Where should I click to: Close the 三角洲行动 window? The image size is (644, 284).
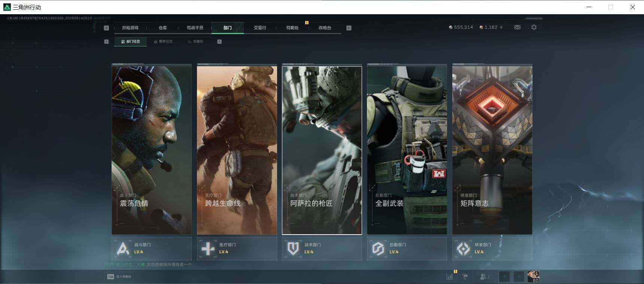pos(633,7)
